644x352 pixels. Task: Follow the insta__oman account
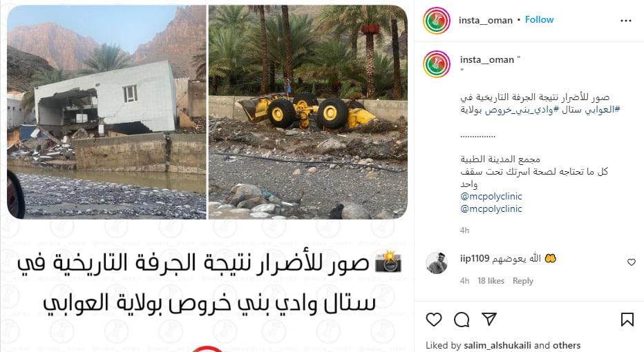point(539,20)
